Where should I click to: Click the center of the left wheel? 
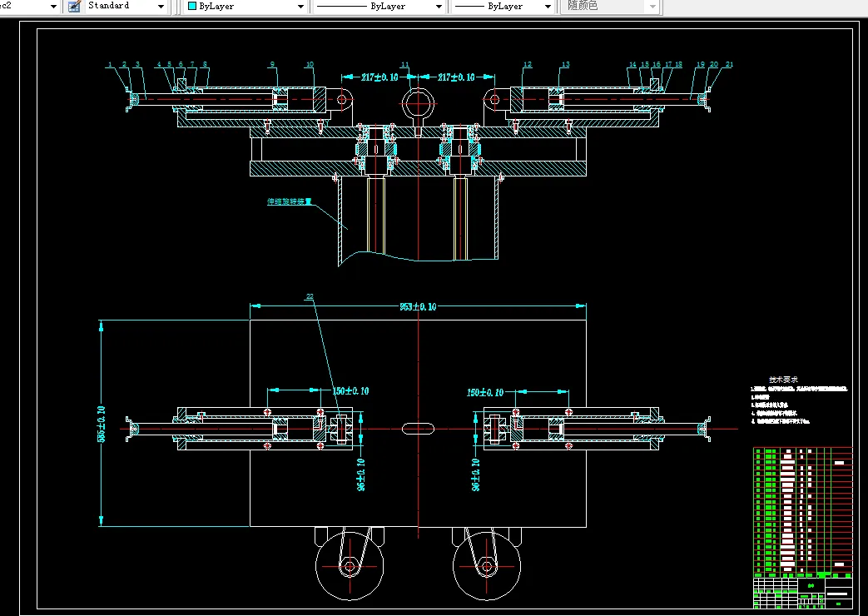pos(349,567)
